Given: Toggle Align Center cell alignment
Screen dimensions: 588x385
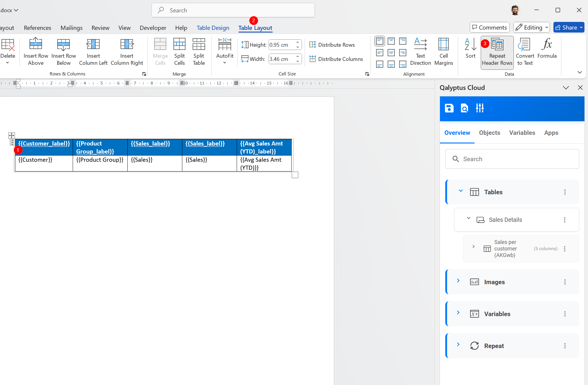Looking at the screenshot, I should point(392,53).
